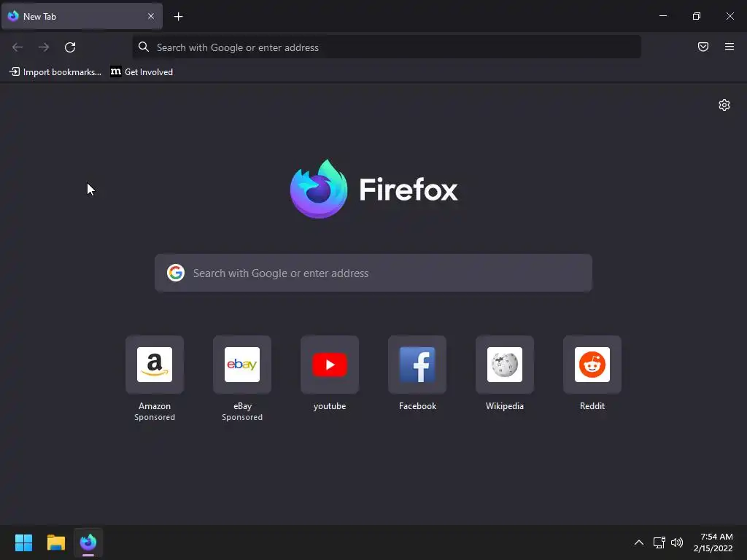Open the Facebook shortcut tile
Screen dimensions: 747x560
pyautogui.click(x=417, y=365)
